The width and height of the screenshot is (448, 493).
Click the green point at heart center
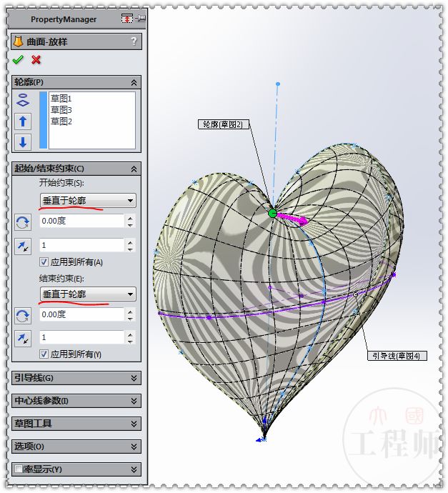click(x=272, y=214)
